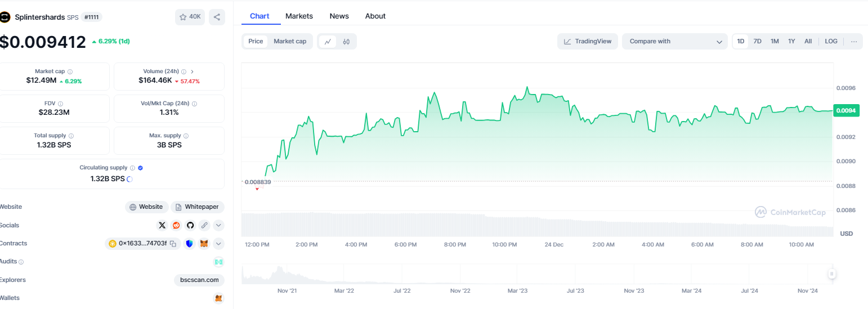868x309 pixels.
Task: Expand more Socials links
Action: 219,225
